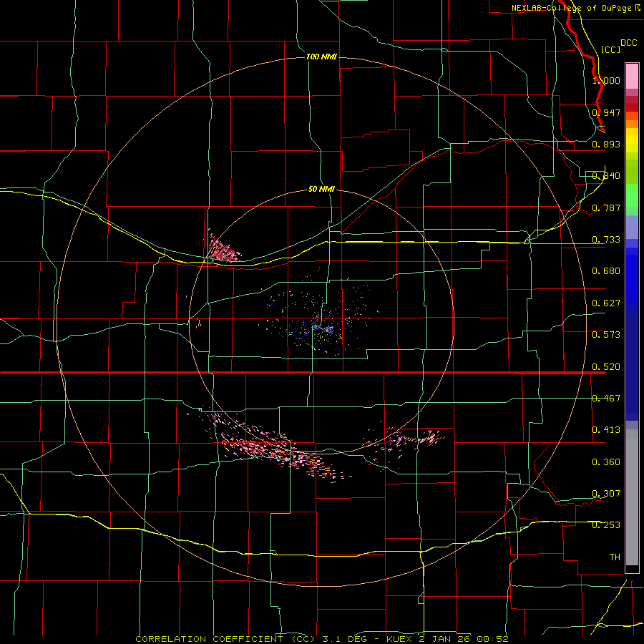
Task: Click the 0.947 scale value
Action: pos(606,112)
